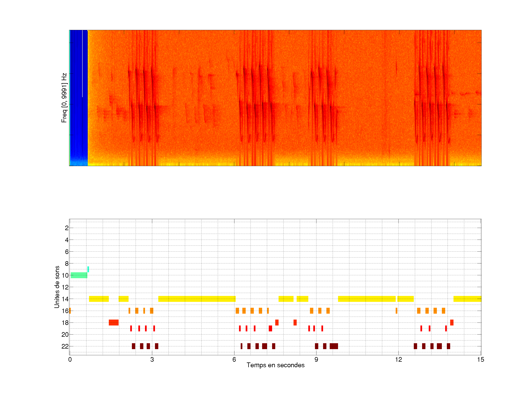This screenshot has width=532, height=399.
Task: Click the green segment at sound unit 10
Action: [x=79, y=275]
